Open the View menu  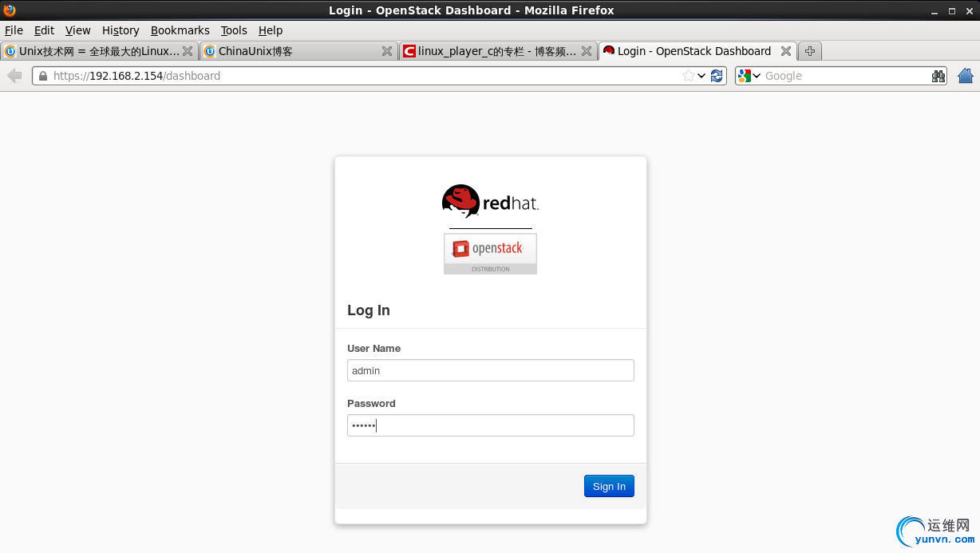point(78,30)
